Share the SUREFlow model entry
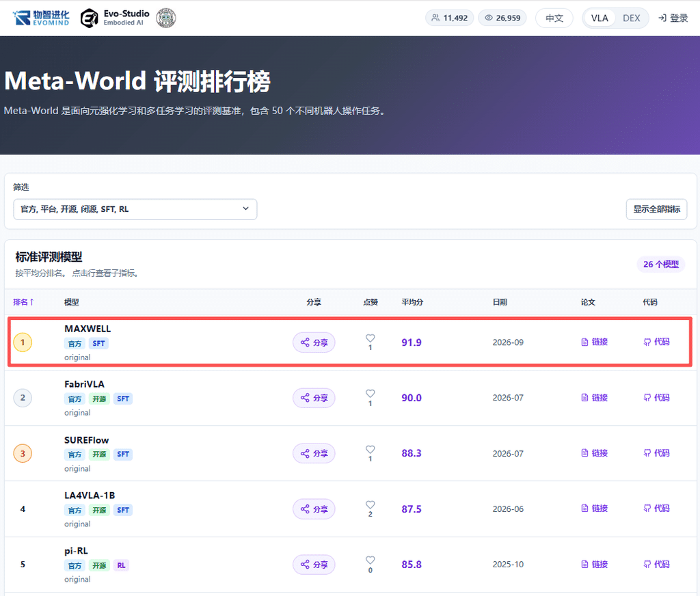Image resolution: width=700 pixels, height=596 pixels. (314, 453)
